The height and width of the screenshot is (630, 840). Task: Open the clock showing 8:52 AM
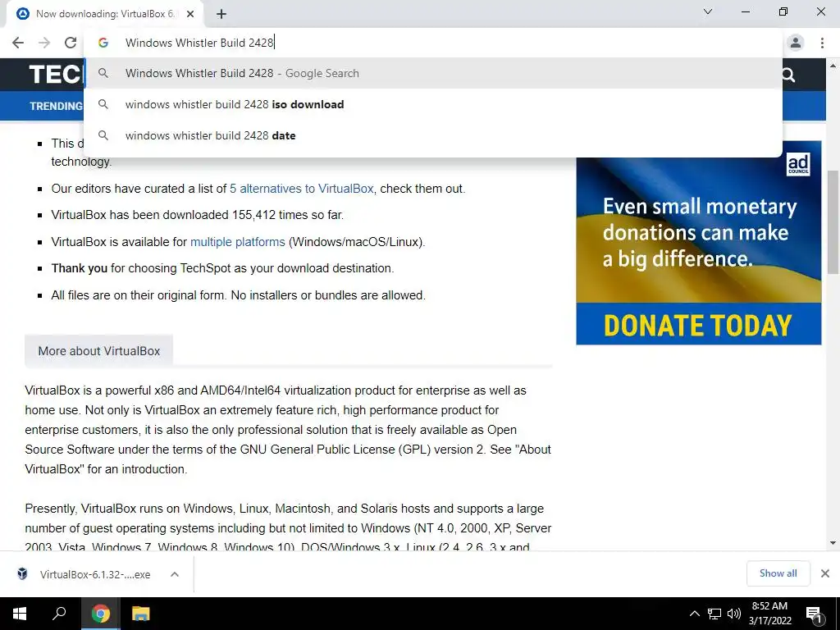click(x=769, y=614)
